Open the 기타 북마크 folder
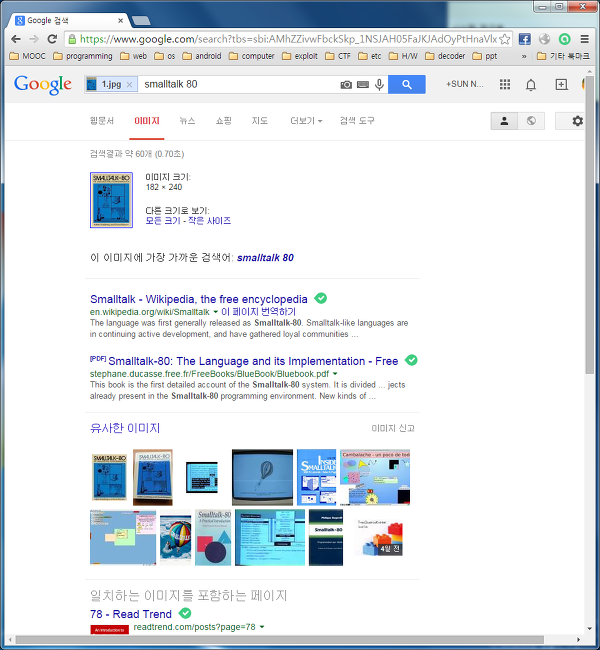The width and height of the screenshot is (600, 650). pos(563,56)
